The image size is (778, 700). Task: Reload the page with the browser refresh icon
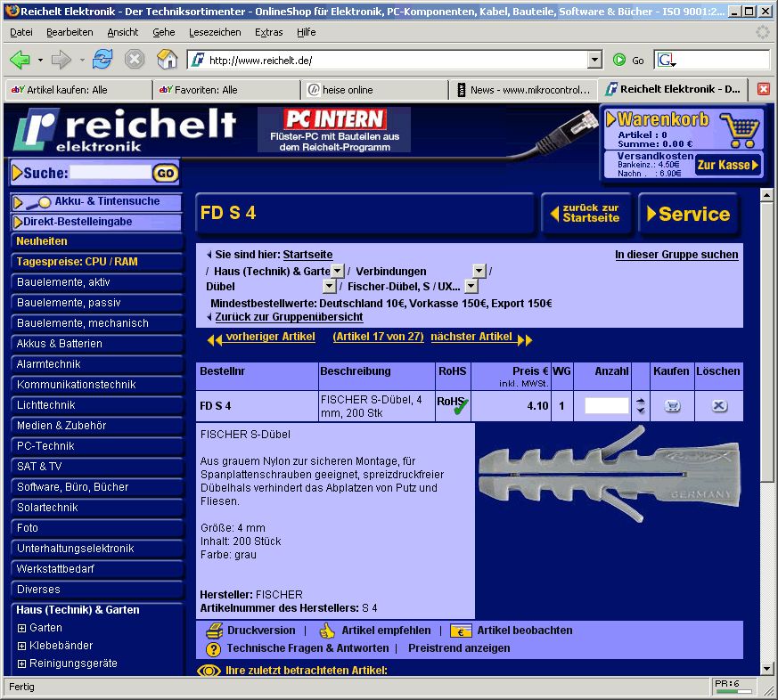pos(102,60)
